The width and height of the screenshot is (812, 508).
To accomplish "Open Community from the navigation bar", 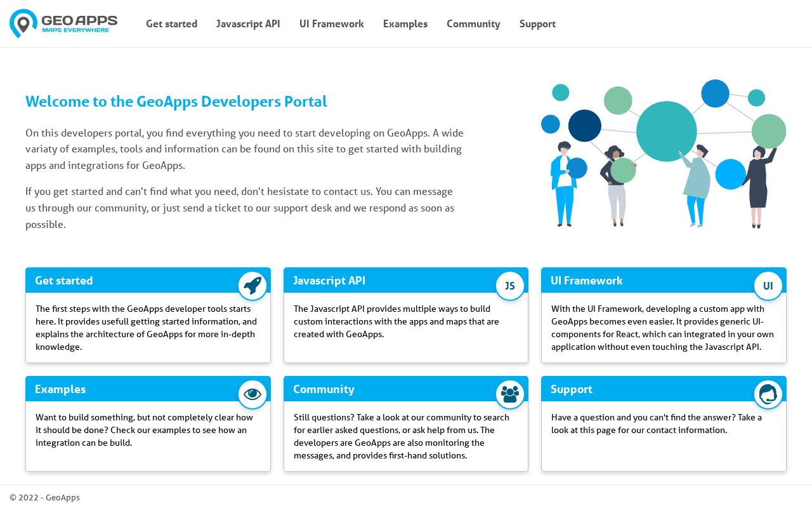I will coord(473,24).
